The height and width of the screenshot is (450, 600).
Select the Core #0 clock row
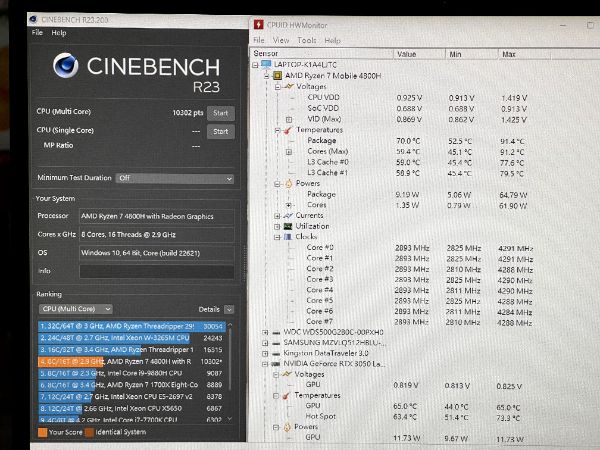click(x=419, y=248)
